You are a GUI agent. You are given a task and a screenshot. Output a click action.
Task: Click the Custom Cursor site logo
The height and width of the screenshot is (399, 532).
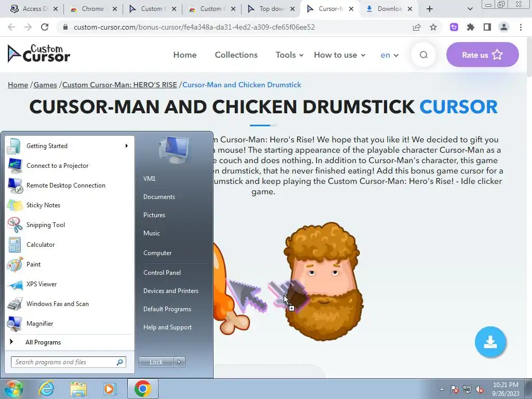pyautogui.click(x=38, y=54)
